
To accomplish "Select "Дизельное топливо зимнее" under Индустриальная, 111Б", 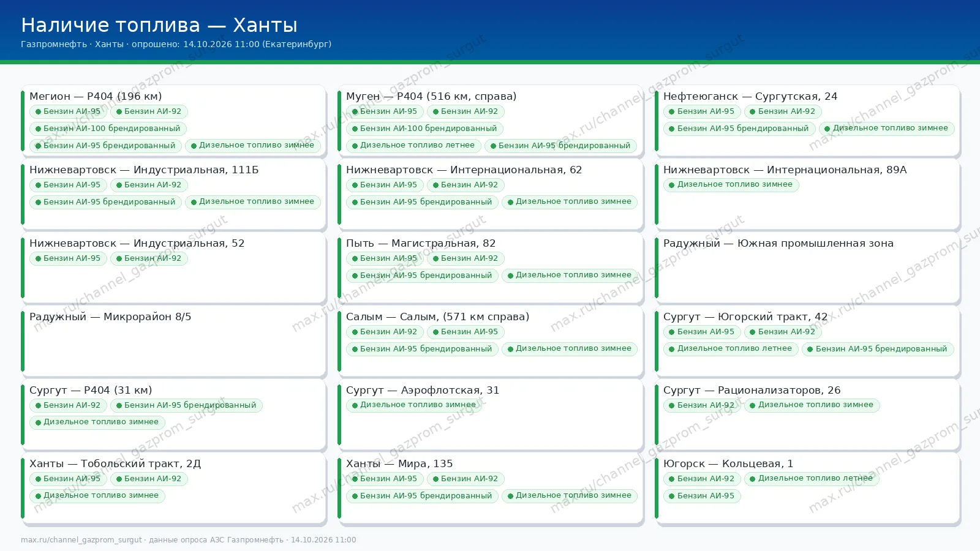I will point(252,202).
